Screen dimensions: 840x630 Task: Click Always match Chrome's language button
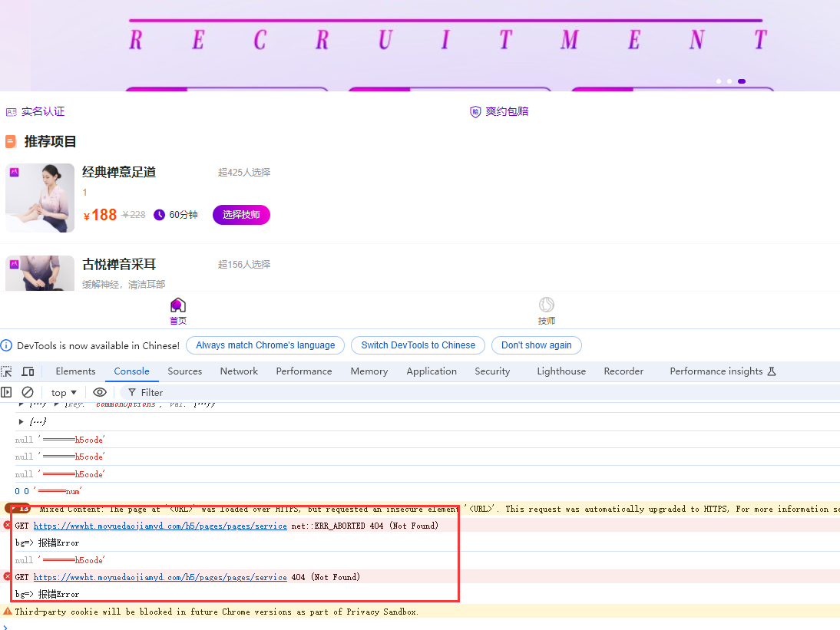click(265, 345)
